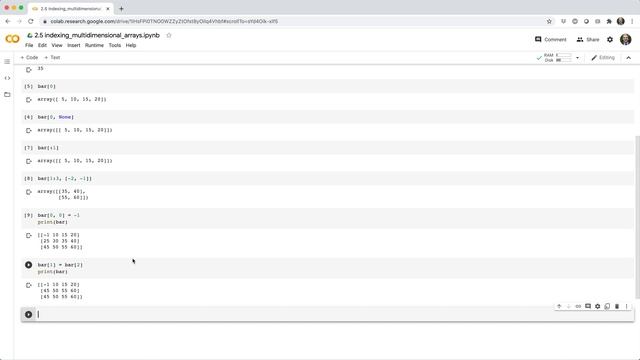The width and height of the screenshot is (640, 360).
Task: Open the Tools menu
Action: (115, 45)
